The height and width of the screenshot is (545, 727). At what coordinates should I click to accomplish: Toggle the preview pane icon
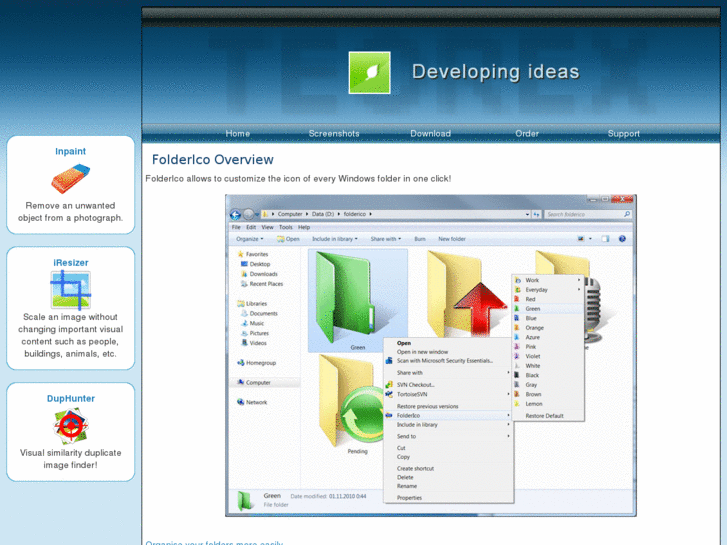click(605, 239)
